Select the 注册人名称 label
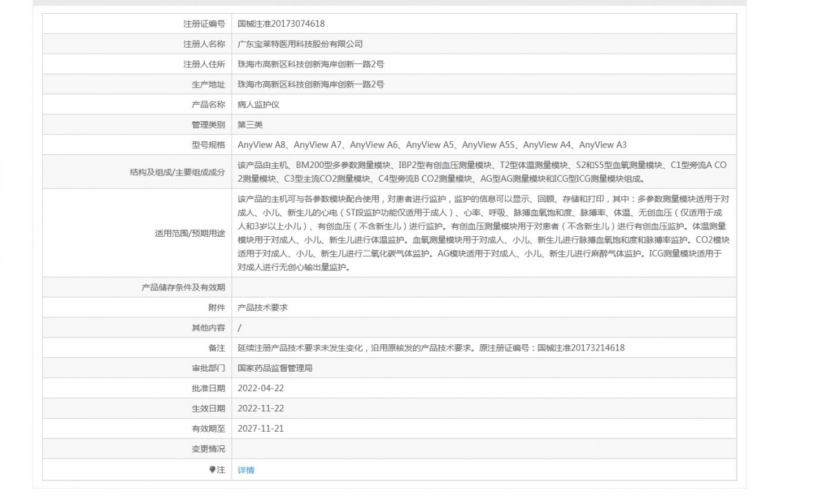The height and width of the screenshot is (504, 827). [x=204, y=44]
